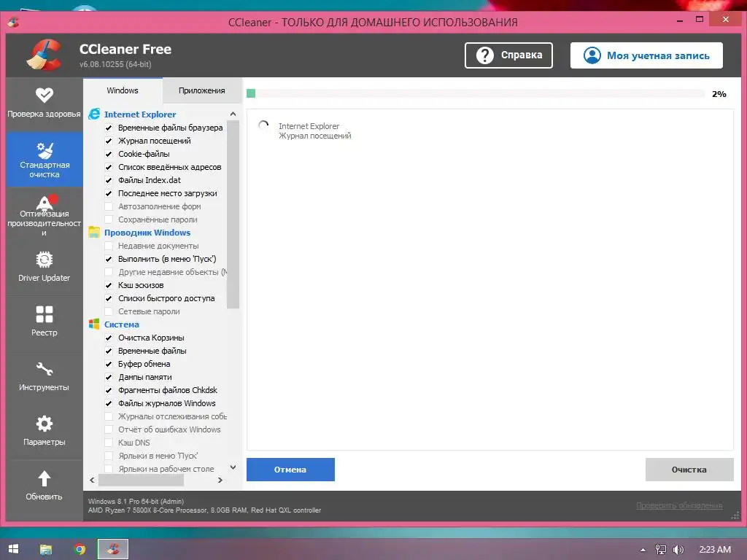Toggle Выполнить (в меню 'Пуск') checkbox
Image resolution: width=747 pixels, height=560 pixels.
pyautogui.click(x=109, y=259)
